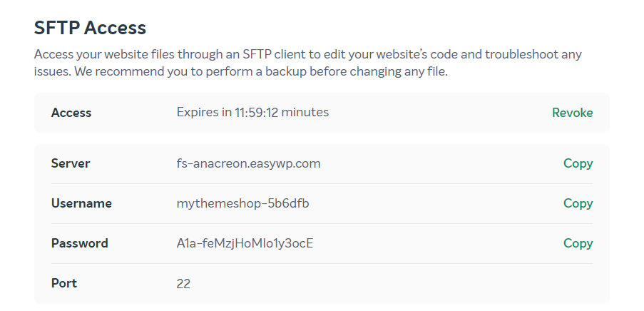
Task: Click the Username row label
Action: point(81,203)
